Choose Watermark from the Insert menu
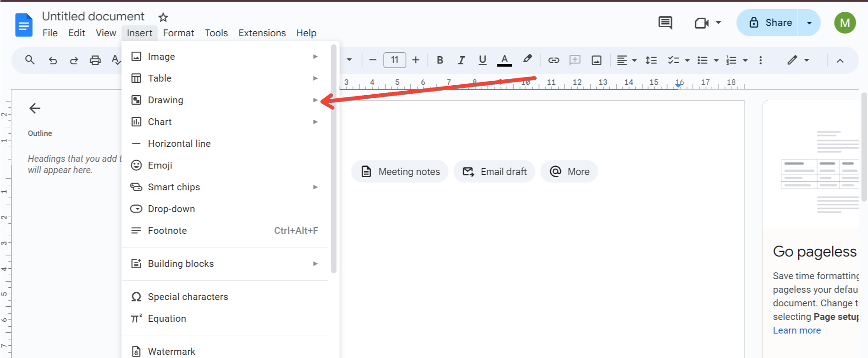Viewport: 868px width, 358px height. [225, 352]
